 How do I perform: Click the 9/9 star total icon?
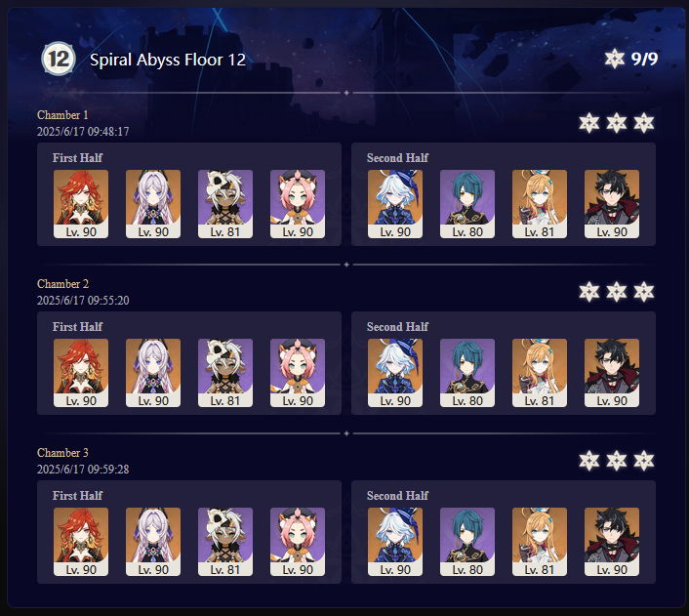coord(614,59)
